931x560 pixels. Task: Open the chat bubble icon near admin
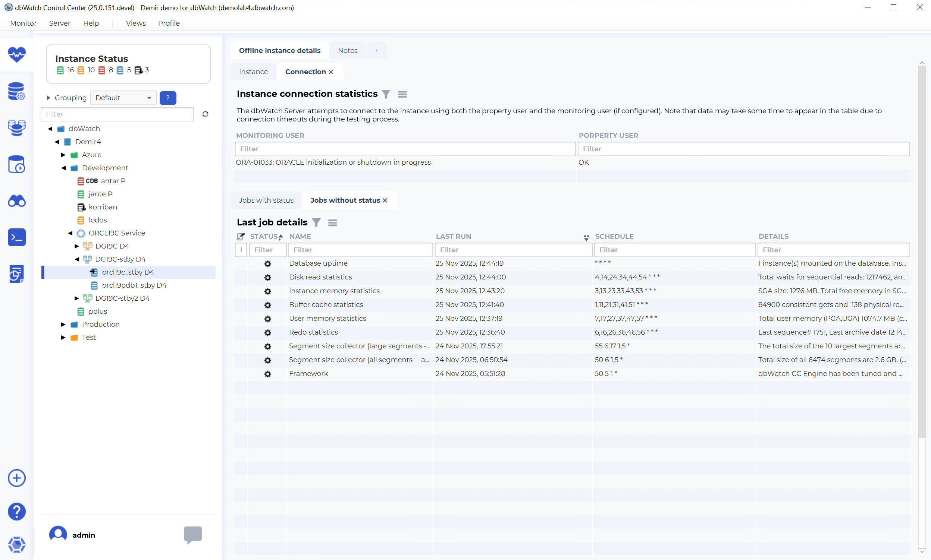[192, 534]
